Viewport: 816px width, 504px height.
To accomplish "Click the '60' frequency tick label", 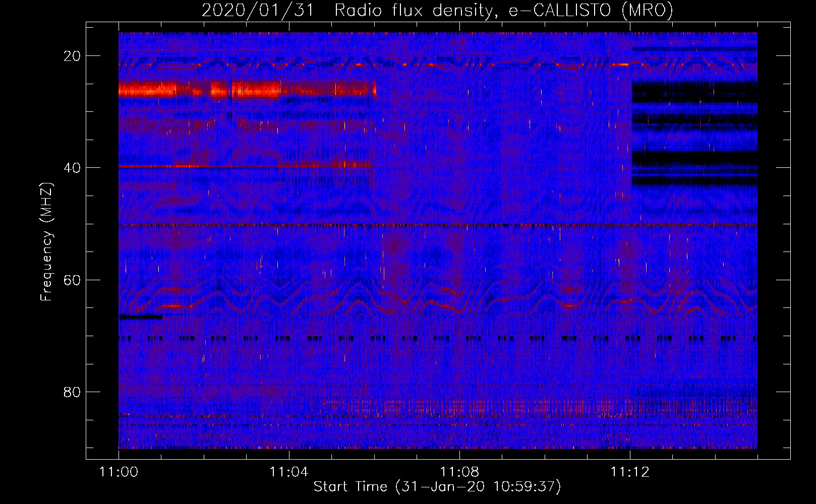I will click(x=73, y=280).
